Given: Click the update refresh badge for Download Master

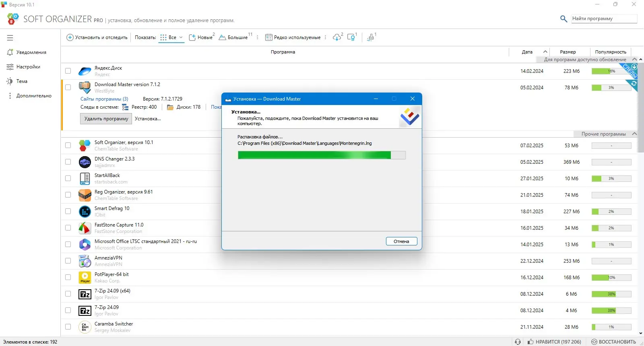Looking at the screenshot, I should click(634, 83).
